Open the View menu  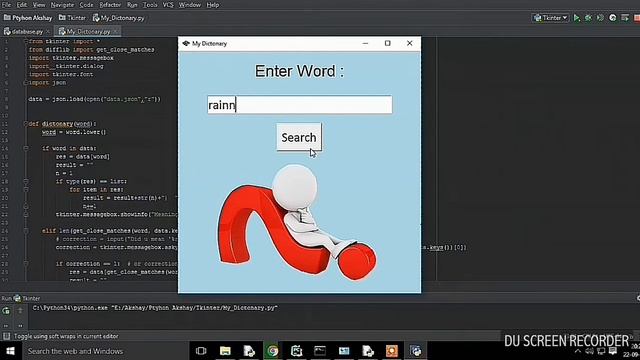click(x=39, y=5)
